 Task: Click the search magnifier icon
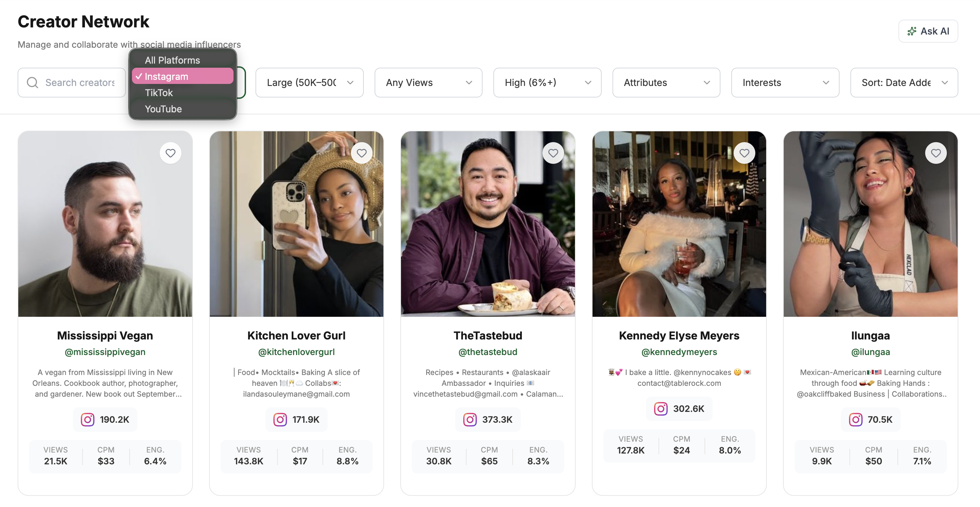33,83
